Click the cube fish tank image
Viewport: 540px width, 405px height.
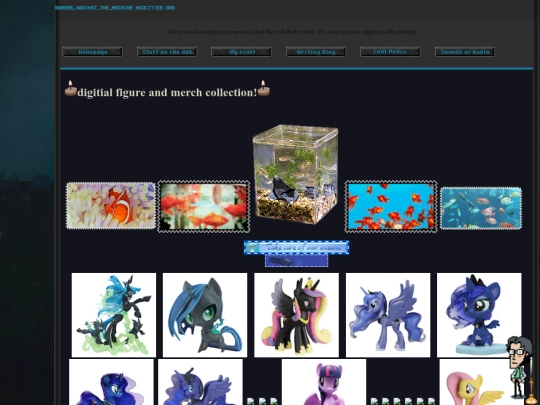pyautogui.click(x=295, y=175)
